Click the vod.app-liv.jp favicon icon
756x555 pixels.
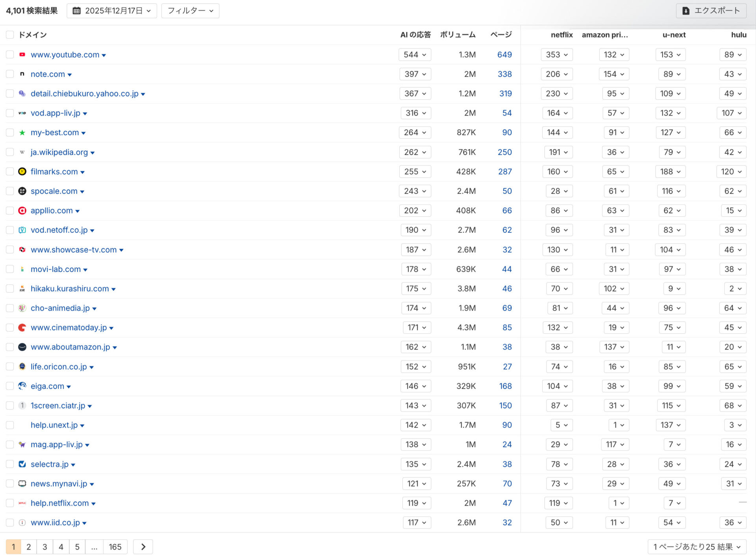click(22, 113)
